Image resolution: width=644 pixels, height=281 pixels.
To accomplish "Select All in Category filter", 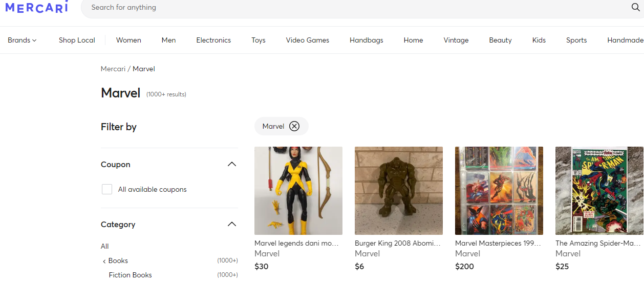I will (105, 246).
